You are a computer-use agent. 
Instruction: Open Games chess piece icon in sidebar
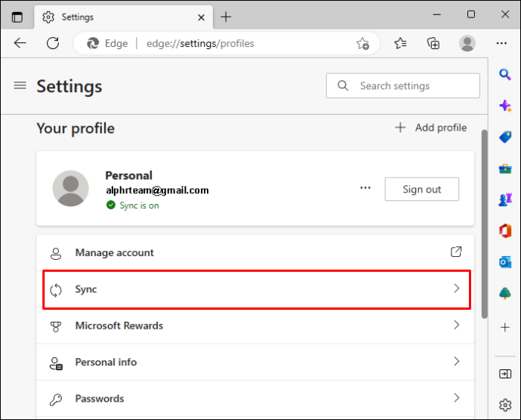point(505,199)
